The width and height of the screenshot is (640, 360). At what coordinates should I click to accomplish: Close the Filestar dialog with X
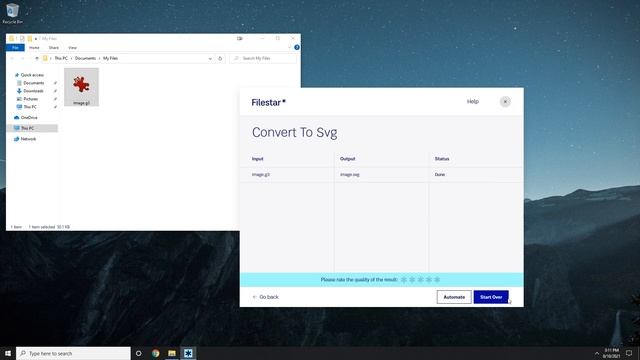[x=505, y=102]
